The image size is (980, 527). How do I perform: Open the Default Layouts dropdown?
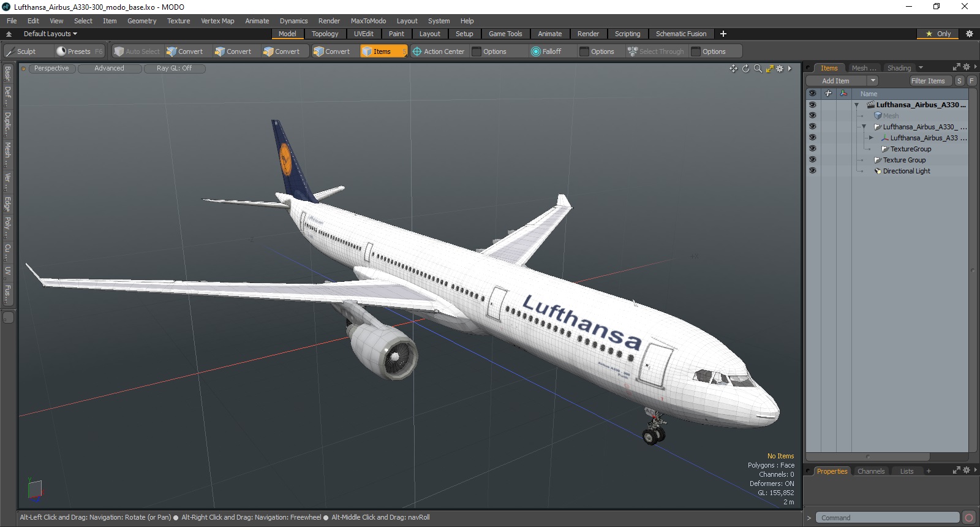[50, 34]
